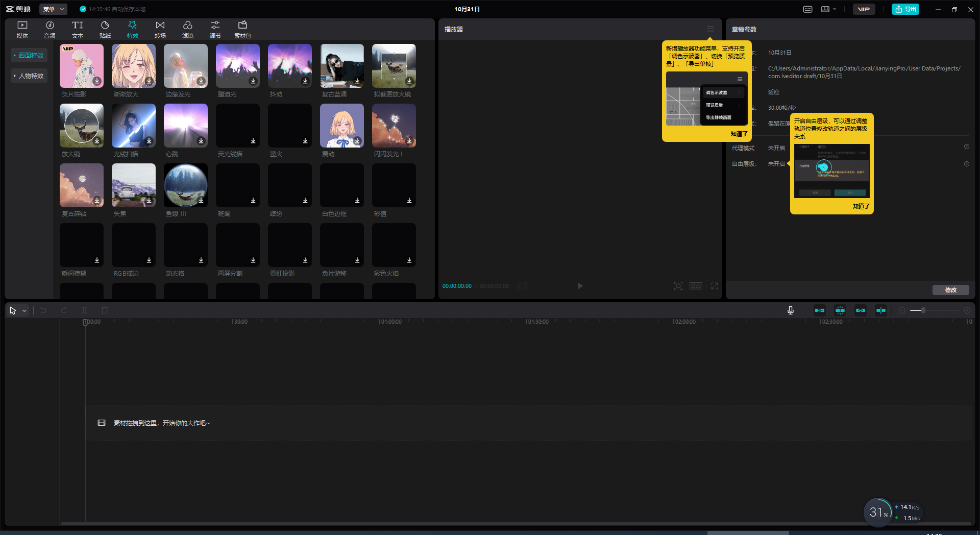Download the 彩色火焰 effect
The height and width of the screenshot is (535, 980).
[409, 260]
